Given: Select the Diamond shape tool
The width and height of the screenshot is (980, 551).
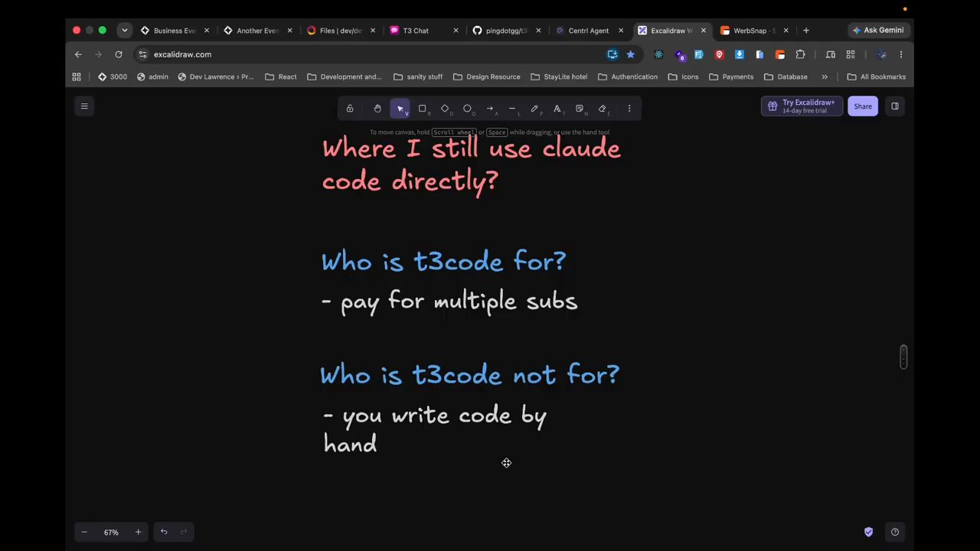Looking at the screenshot, I should point(445,109).
